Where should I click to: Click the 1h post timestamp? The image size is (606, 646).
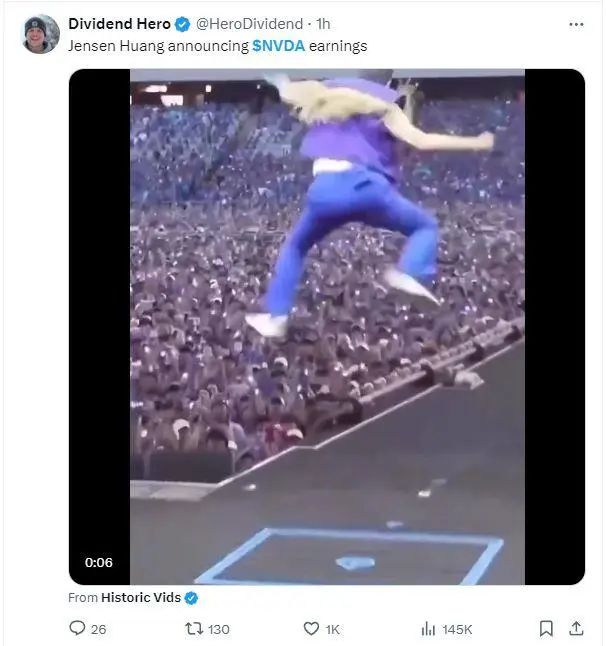point(323,24)
